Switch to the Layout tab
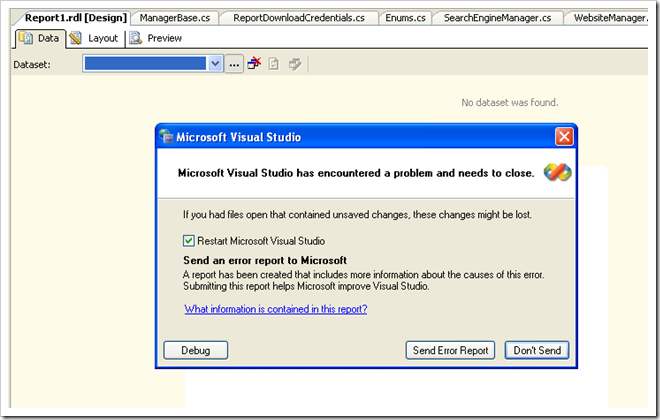 [x=95, y=38]
